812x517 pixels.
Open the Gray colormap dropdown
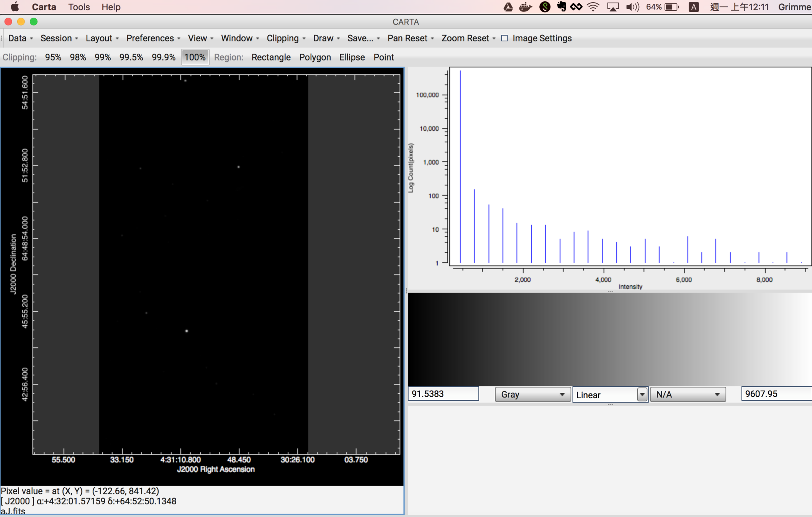tap(532, 394)
